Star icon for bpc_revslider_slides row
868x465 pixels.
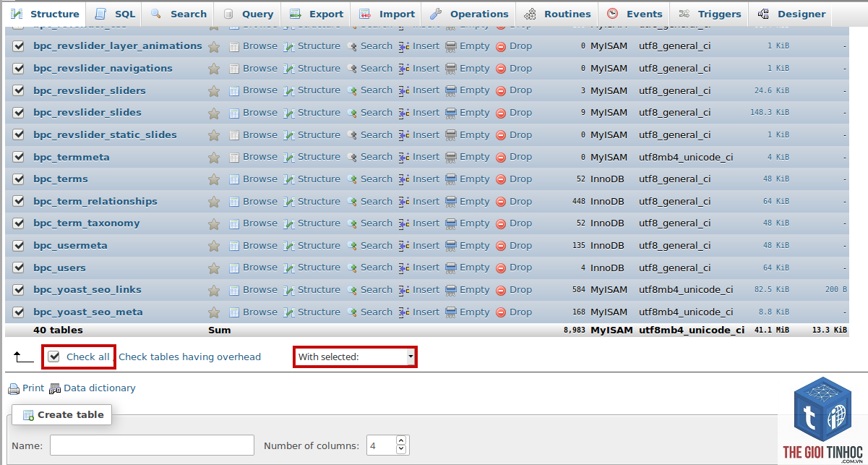pyautogui.click(x=214, y=113)
